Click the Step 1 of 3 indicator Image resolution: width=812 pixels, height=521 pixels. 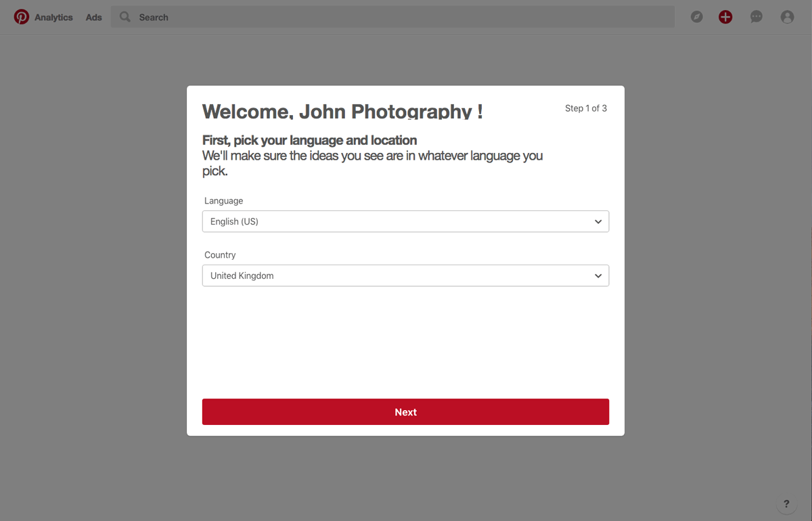586,108
